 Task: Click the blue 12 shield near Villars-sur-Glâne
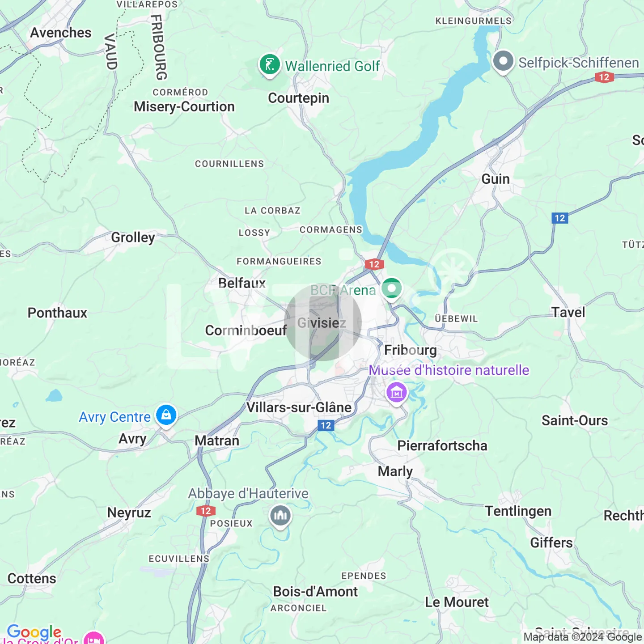click(x=326, y=425)
